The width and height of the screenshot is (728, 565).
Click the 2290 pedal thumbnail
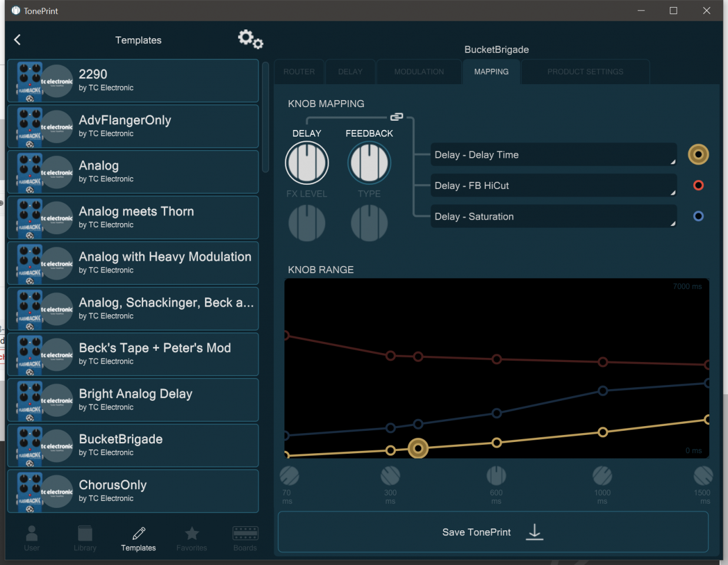click(30, 81)
